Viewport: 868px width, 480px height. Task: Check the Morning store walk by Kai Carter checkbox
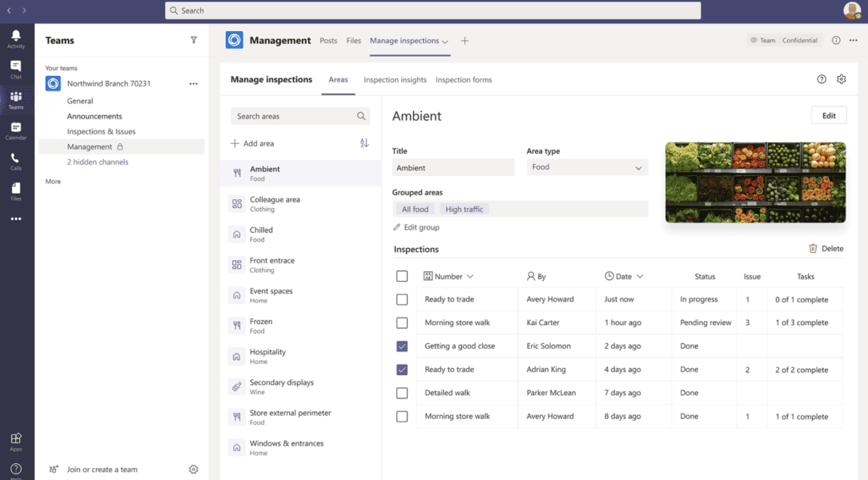click(402, 323)
